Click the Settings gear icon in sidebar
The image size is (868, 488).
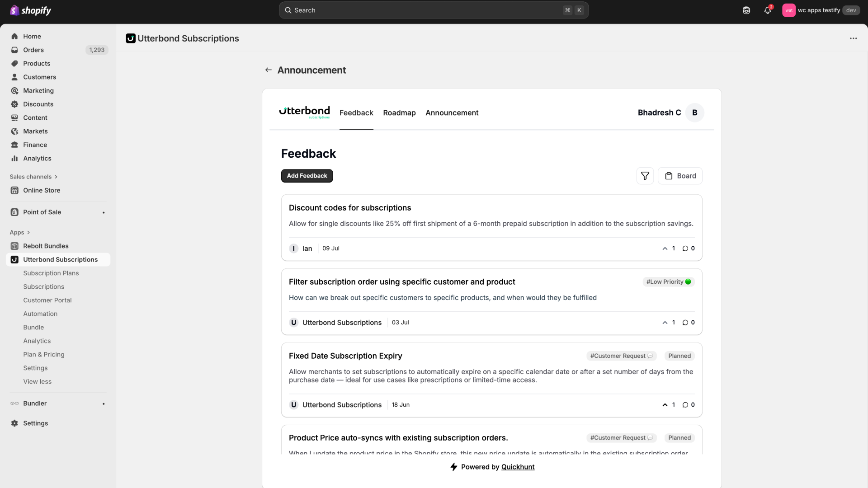pyautogui.click(x=14, y=423)
